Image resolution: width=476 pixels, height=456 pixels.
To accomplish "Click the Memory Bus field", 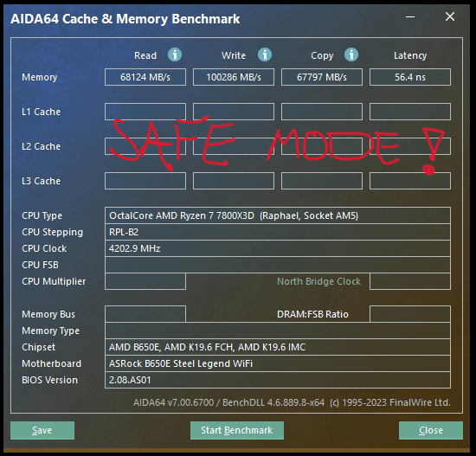I will [x=145, y=314].
